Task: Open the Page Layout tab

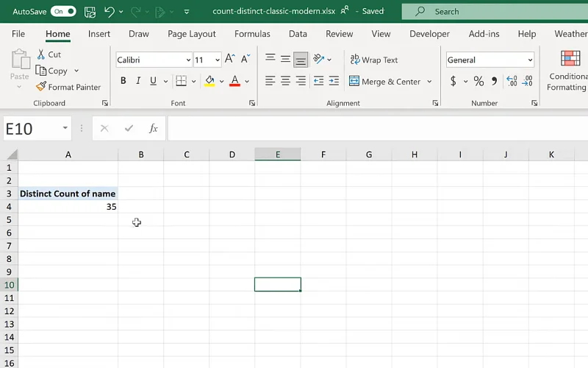Action: pyautogui.click(x=192, y=34)
